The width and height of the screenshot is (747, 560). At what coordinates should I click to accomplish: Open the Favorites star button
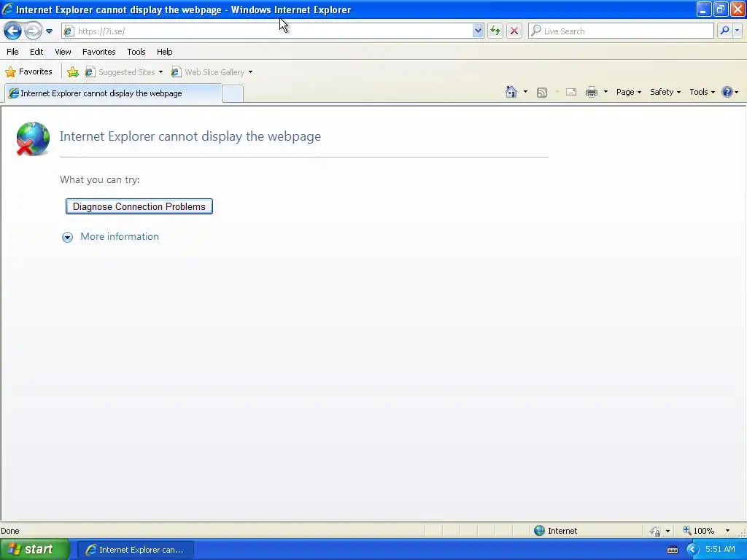tap(28, 72)
